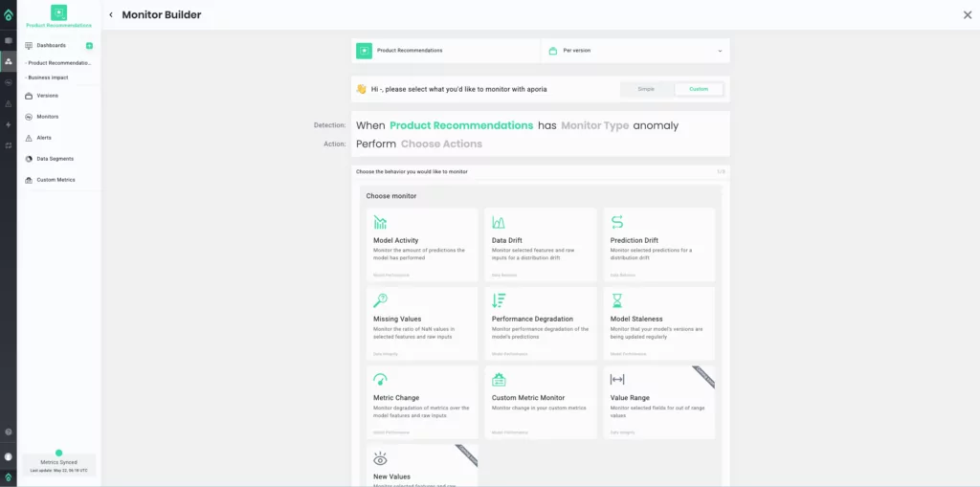
Task: Click the New Values eye icon
Action: 380,459
